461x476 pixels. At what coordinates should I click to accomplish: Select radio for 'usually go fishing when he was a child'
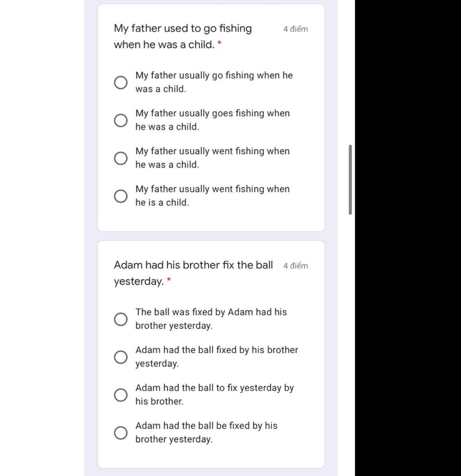[121, 82]
